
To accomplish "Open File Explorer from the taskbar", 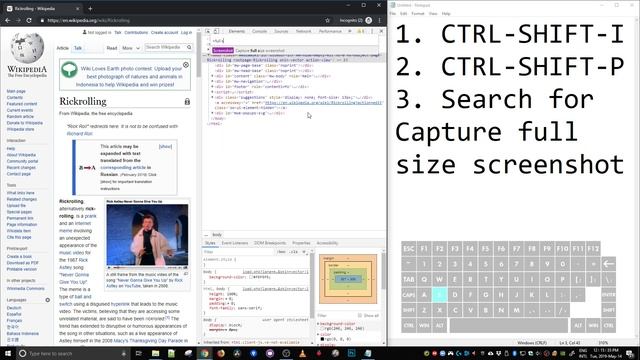I will click(x=155, y=353).
